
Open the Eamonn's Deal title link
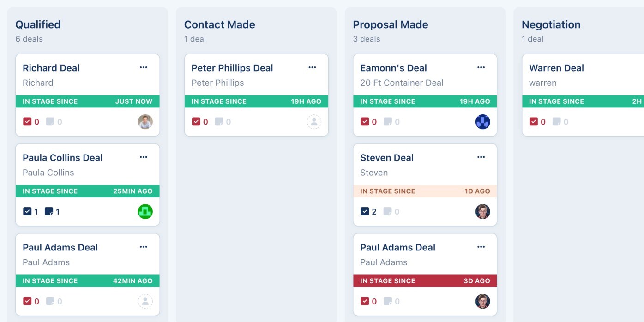[x=393, y=68]
